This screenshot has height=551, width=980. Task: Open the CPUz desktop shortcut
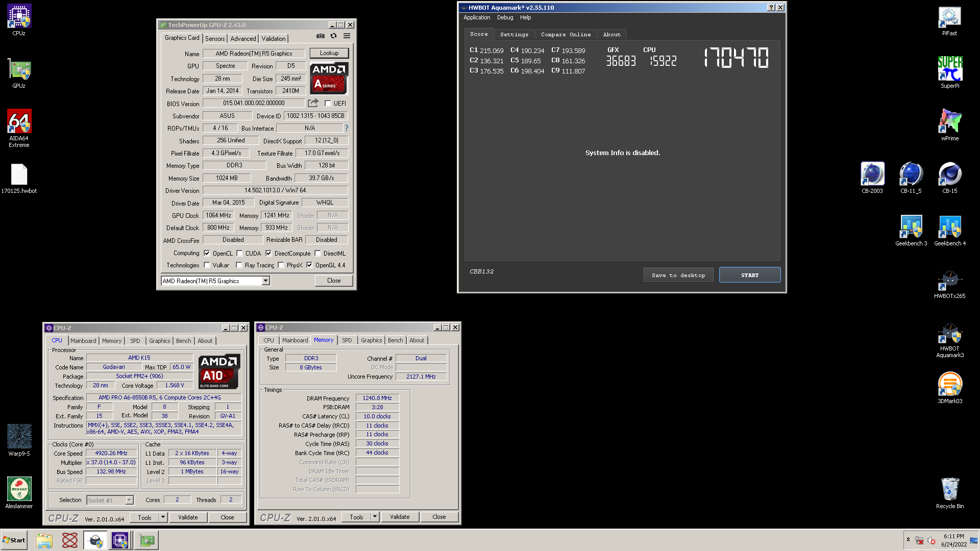coord(19,20)
